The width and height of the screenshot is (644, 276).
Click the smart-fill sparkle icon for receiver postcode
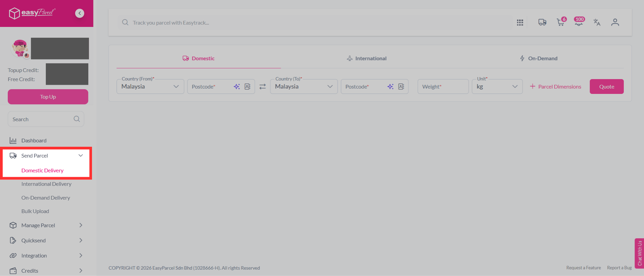pyautogui.click(x=390, y=87)
